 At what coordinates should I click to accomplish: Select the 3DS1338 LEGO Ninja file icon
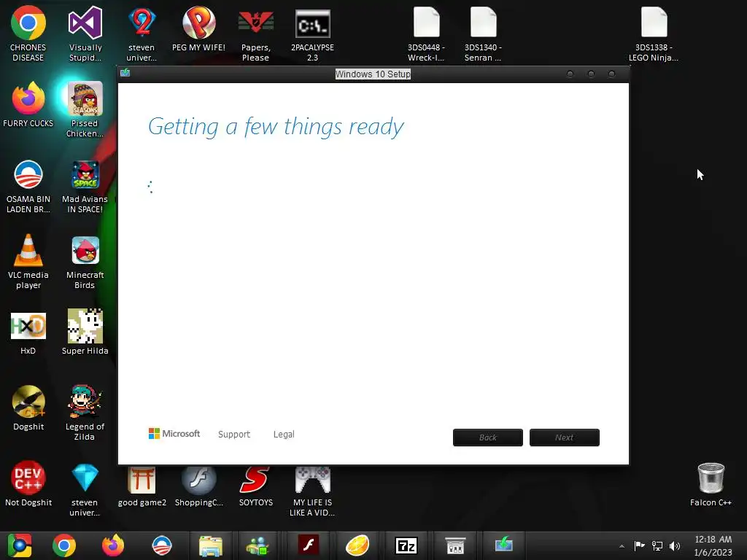click(x=654, y=23)
